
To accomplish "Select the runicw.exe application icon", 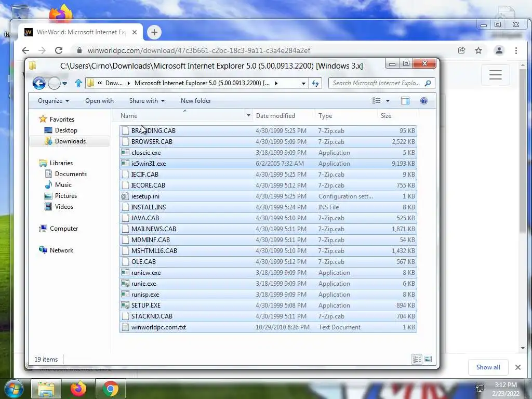I will (x=125, y=272).
